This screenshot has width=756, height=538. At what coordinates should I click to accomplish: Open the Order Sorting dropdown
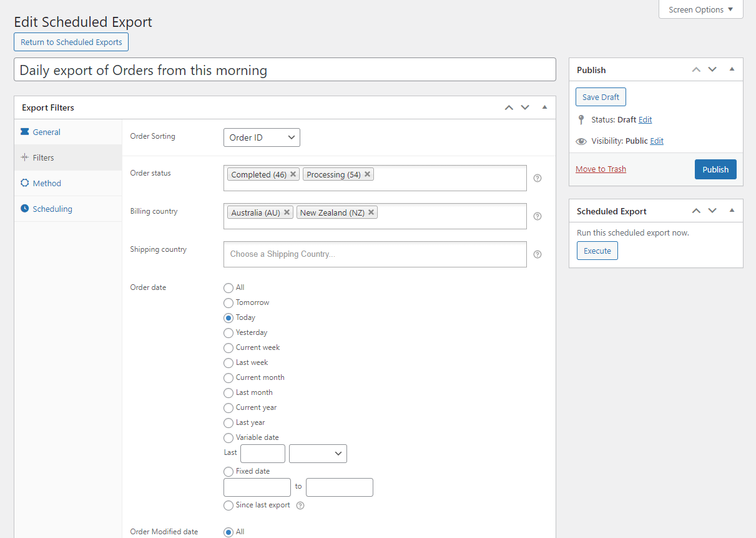[262, 137]
